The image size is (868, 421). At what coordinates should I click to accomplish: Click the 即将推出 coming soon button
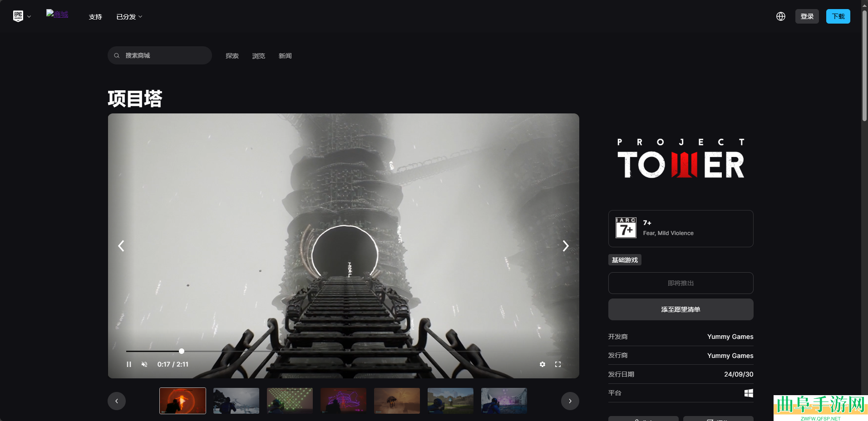tap(681, 283)
